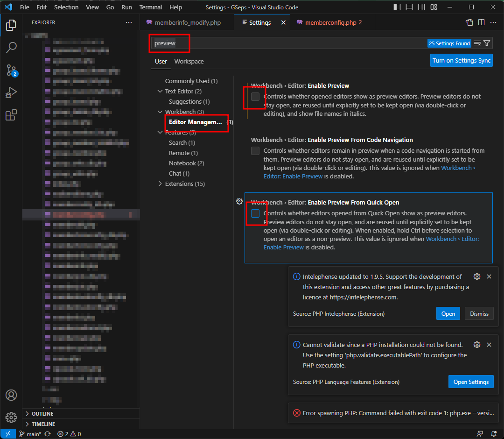504x439 pixels.
Task: Click the notifications bell in status bar
Action: tap(494, 434)
